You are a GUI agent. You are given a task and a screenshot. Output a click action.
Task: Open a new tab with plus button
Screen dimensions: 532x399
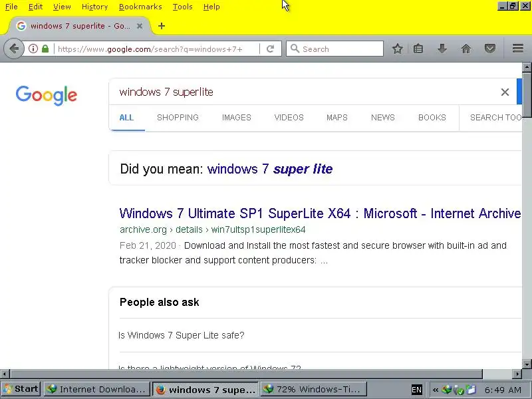(162, 26)
